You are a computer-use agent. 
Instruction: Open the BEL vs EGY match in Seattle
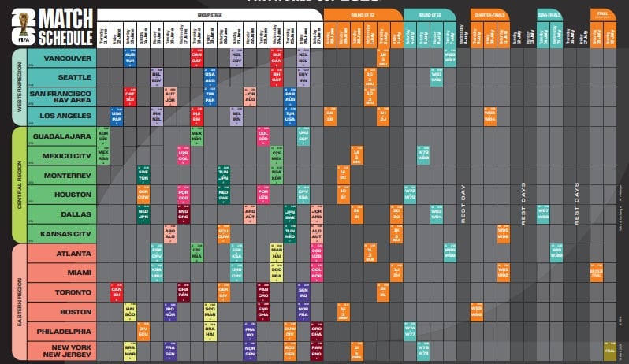(156, 77)
